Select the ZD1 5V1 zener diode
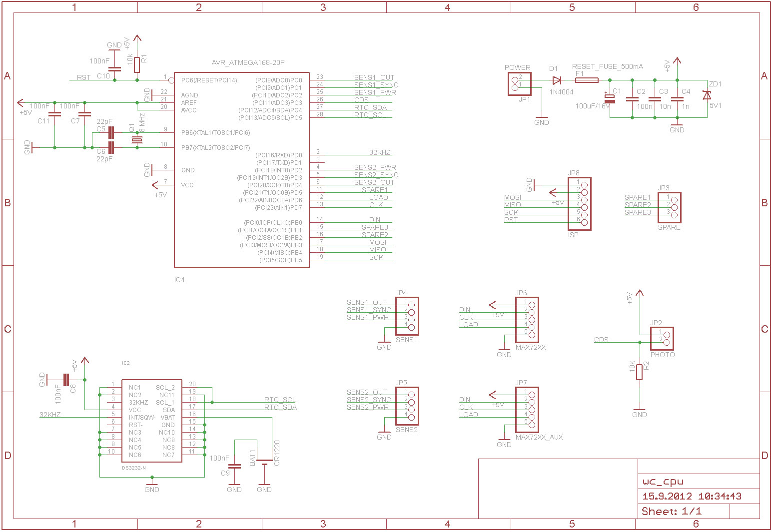This screenshot has height=532, width=772. click(x=707, y=95)
